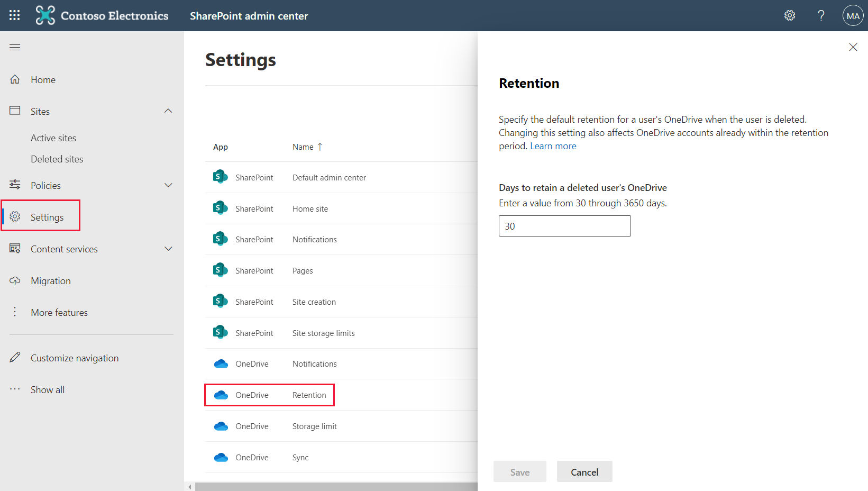The width and height of the screenshot is (868, 491).
Task: Go to Home in navigation
Action: 43,80
